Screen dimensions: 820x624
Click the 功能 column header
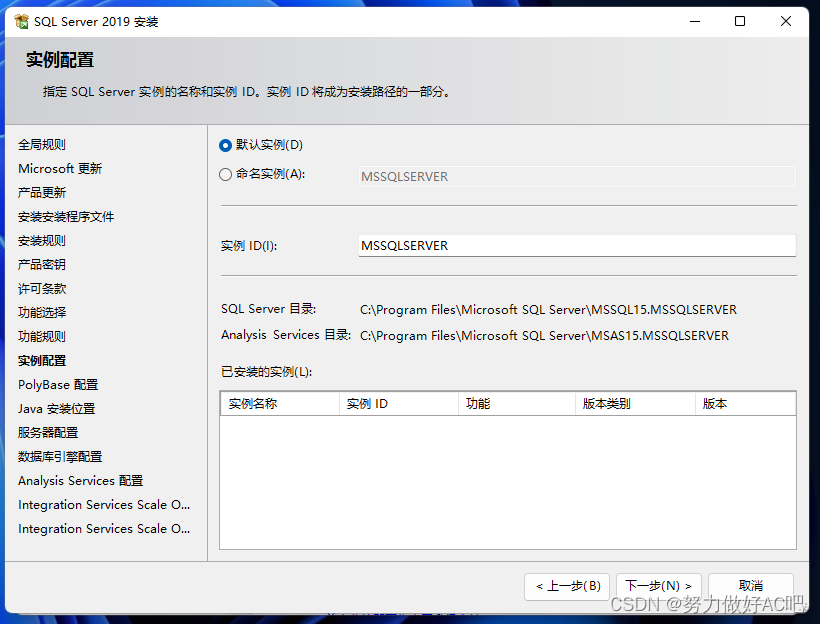[x=517, y=404]
